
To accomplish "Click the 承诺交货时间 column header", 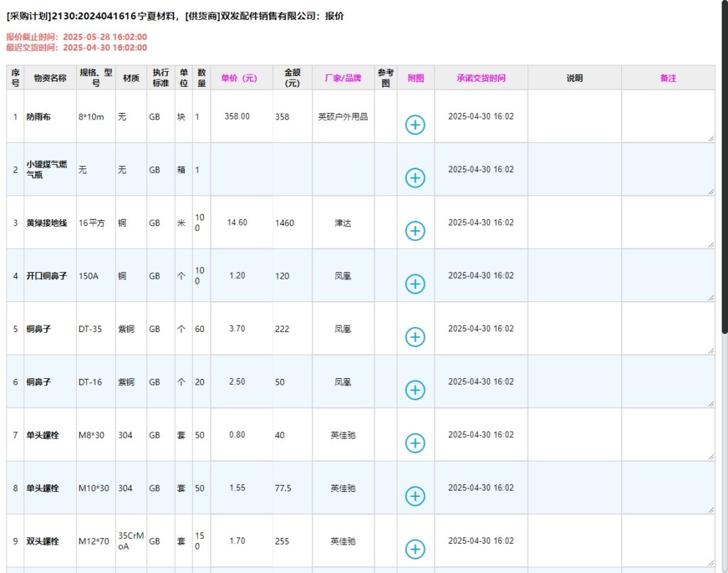I will point(481,78).
